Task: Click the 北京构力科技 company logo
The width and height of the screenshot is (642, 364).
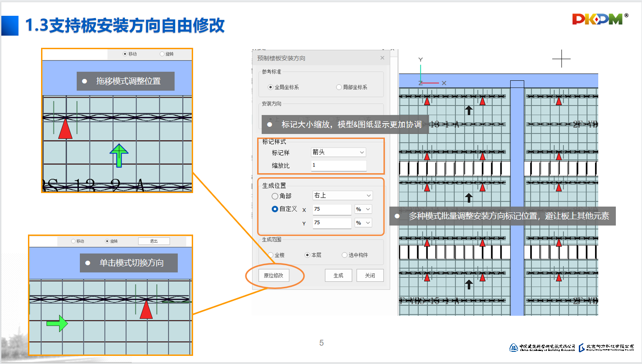Action: click(x=607, y=347)
